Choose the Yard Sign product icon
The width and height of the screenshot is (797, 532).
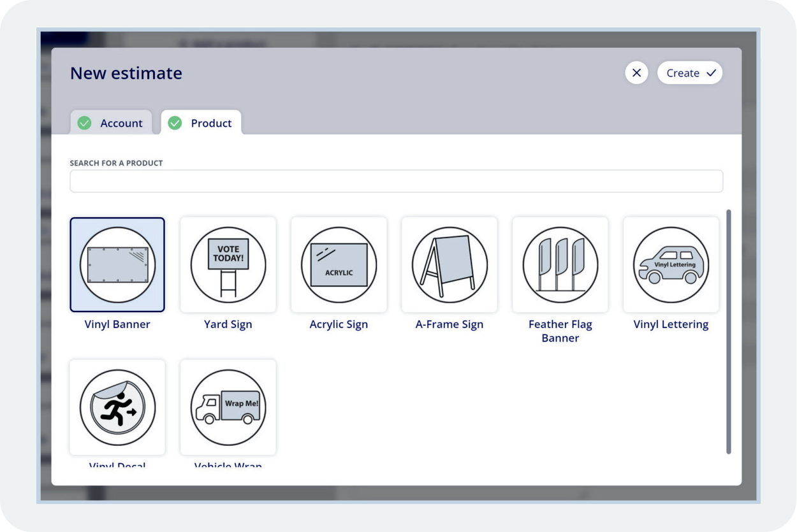point(228,264)
